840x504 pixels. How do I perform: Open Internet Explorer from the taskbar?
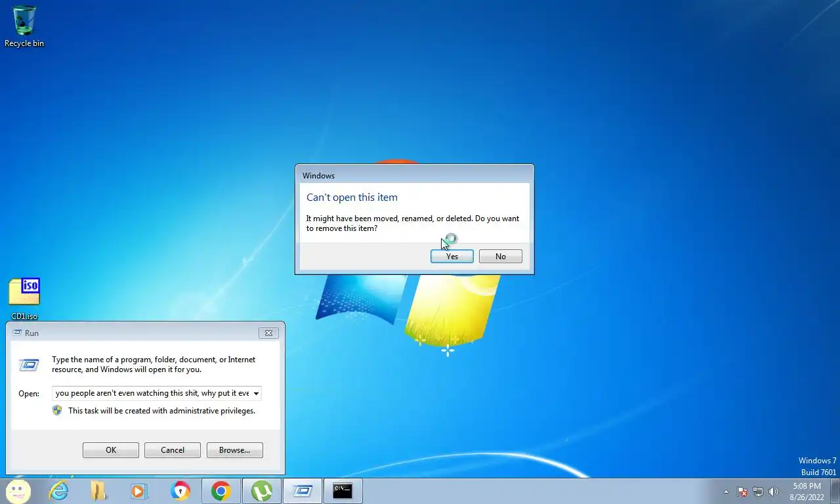pyautogui.click(x=58, y=491)
